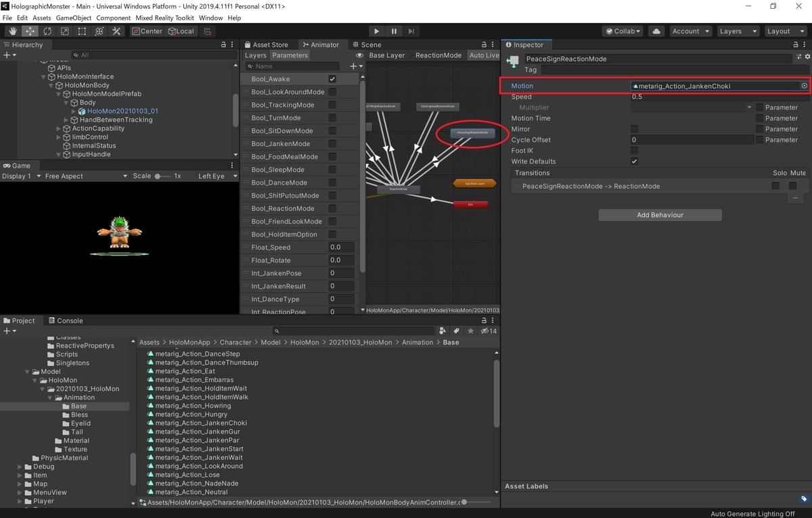Open the cloud services icon
Image resolution: width=812 pixels, height=518 pixels.
(656, 31)
